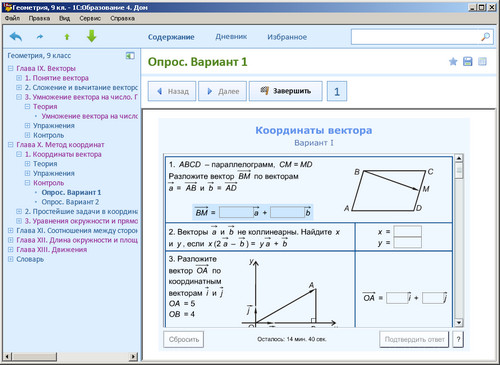
Task: Select 3. Уравнения окружности и прямой
Action: pos(81,221)
